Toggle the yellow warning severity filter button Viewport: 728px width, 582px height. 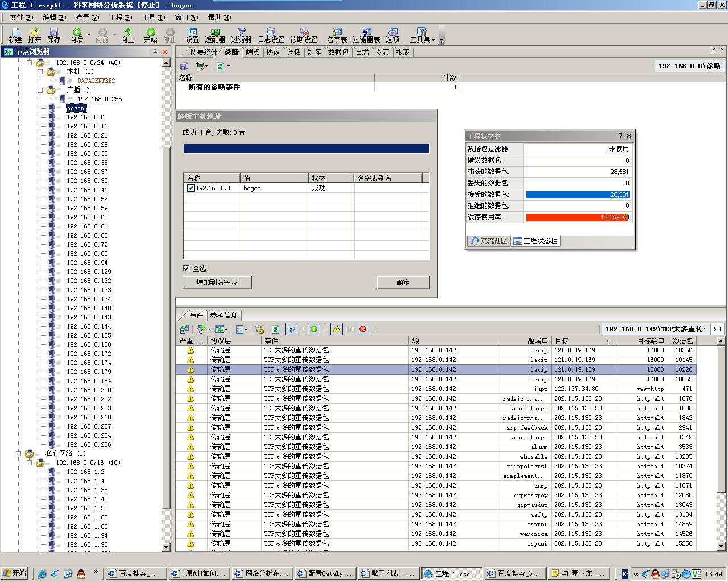pyautogui.click(x=337, y=329)
